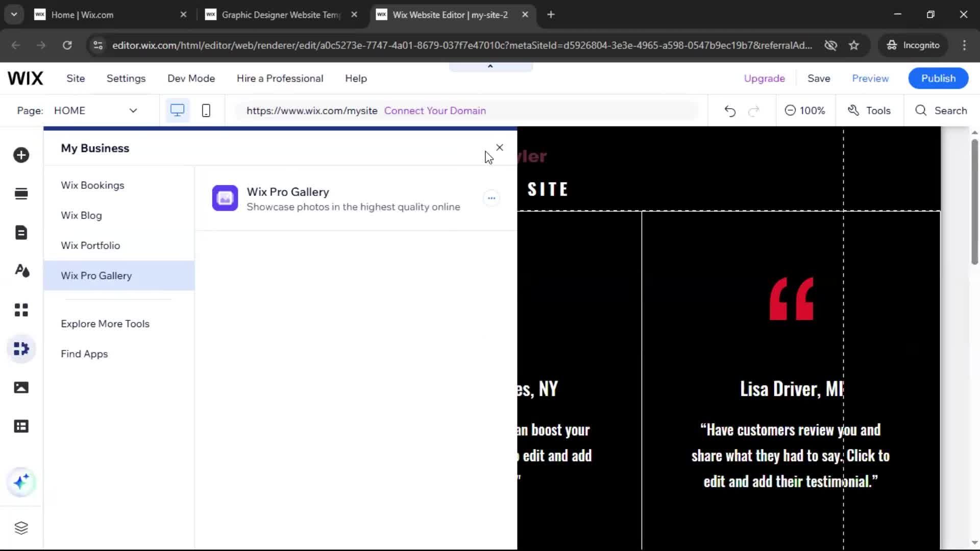Open the Pages & Menu sidebar icon
Image resolution: width=980 pixels, height=551 pixels.
(x=21, y=233)
